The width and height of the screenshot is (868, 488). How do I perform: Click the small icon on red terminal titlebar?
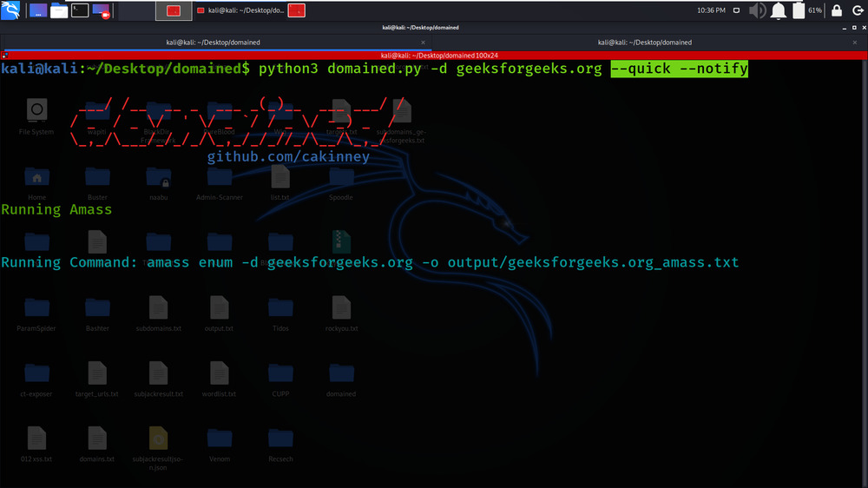[4, 56]
